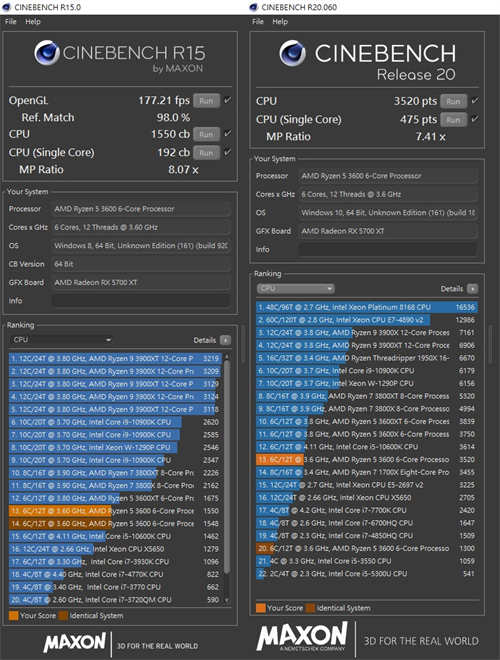The image size is (500, 660).
Task: Select rank 8 Ryzen 7 3800XT row in R20
Action: tap(367, 396)
